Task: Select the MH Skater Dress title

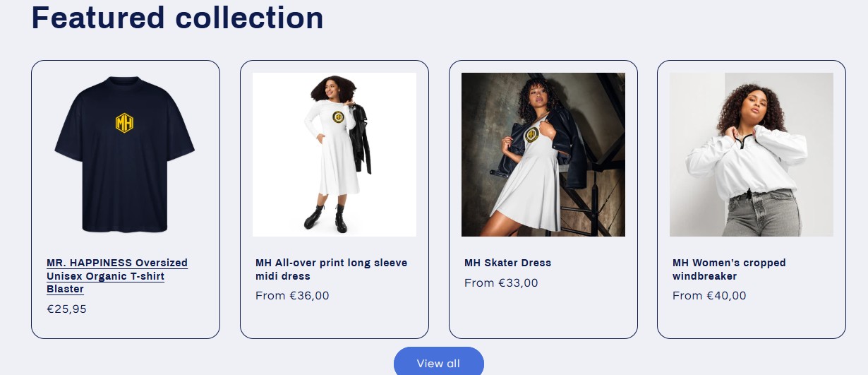Action: (507, 263)
